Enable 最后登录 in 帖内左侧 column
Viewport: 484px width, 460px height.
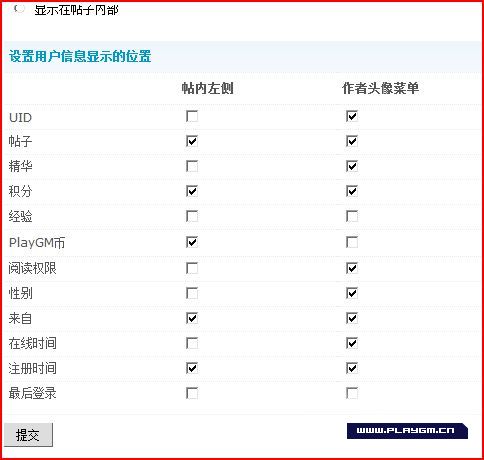tap(192, 393)
